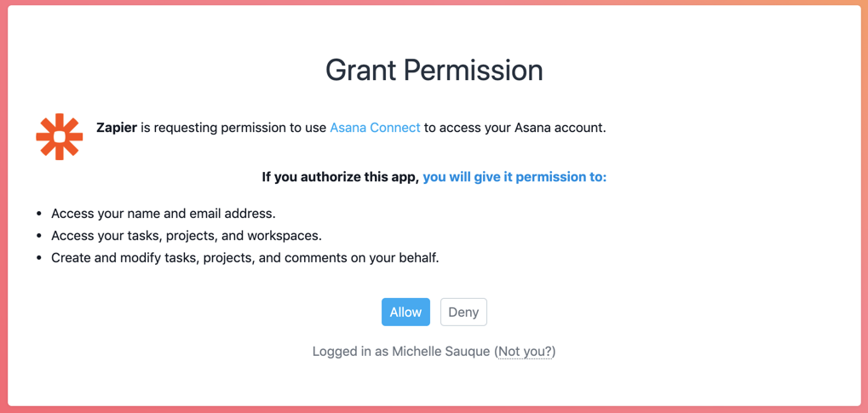Click the orange Zapier asterisk logo
This screenshot has width=868, height=413.
pyautogui.click(x=60, y=137)
